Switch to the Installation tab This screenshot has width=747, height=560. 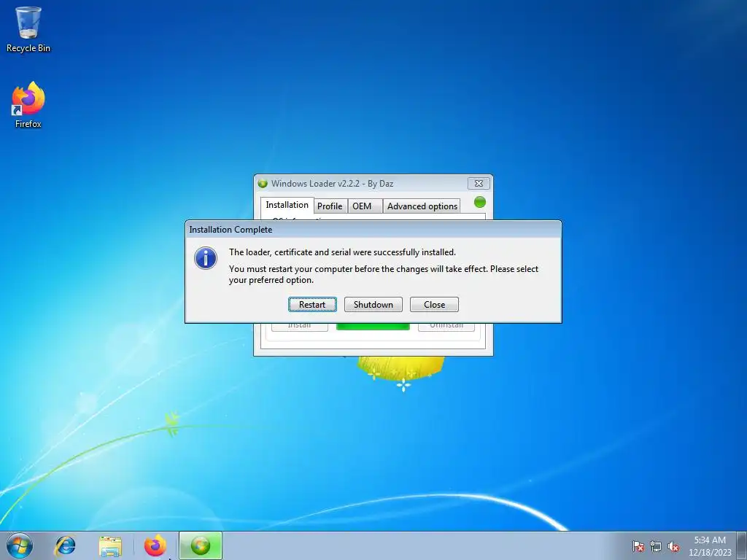(287, 205)
